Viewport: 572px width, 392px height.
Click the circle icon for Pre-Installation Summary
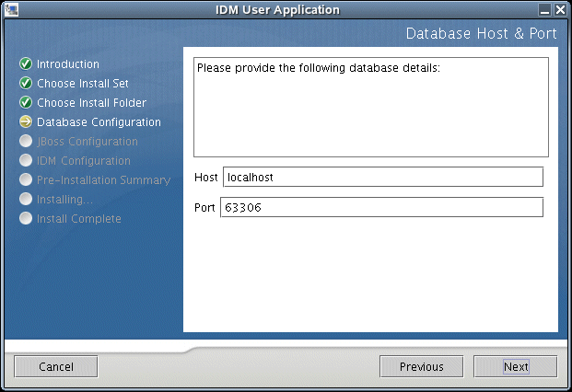(x=26, y=180)
